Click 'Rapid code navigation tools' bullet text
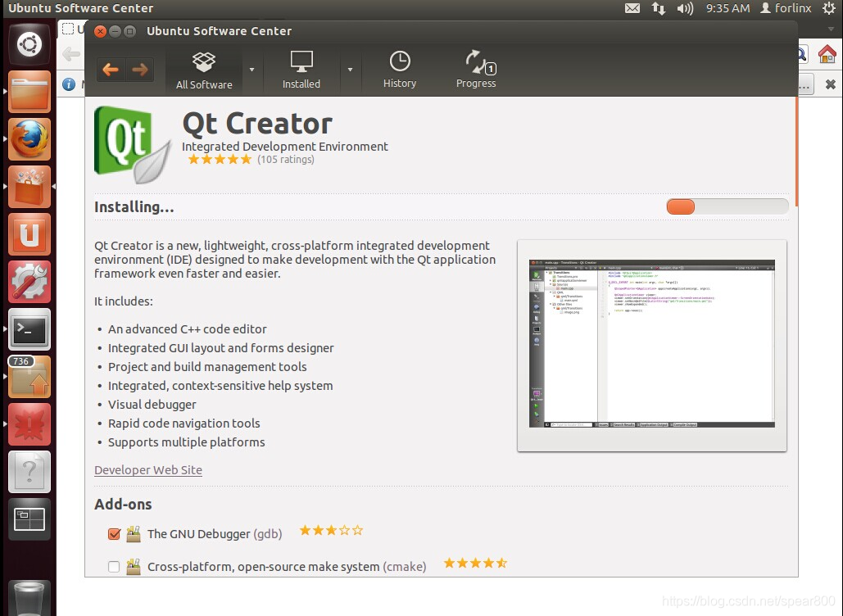The width and height of the screenshot is (843, 616). pyautogui.click(x=184, y=423)
